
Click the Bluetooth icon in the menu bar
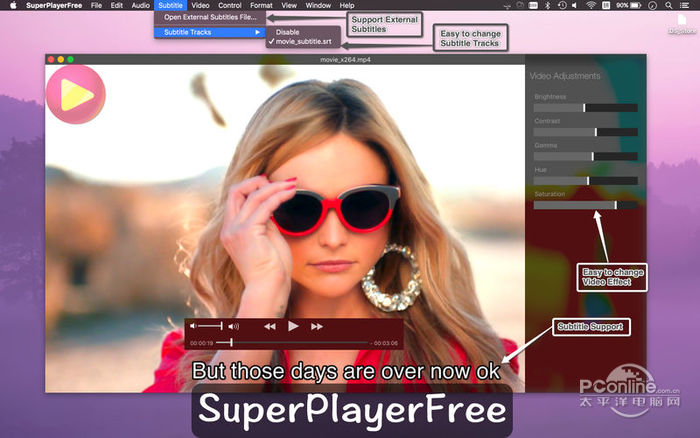(548, 5)
